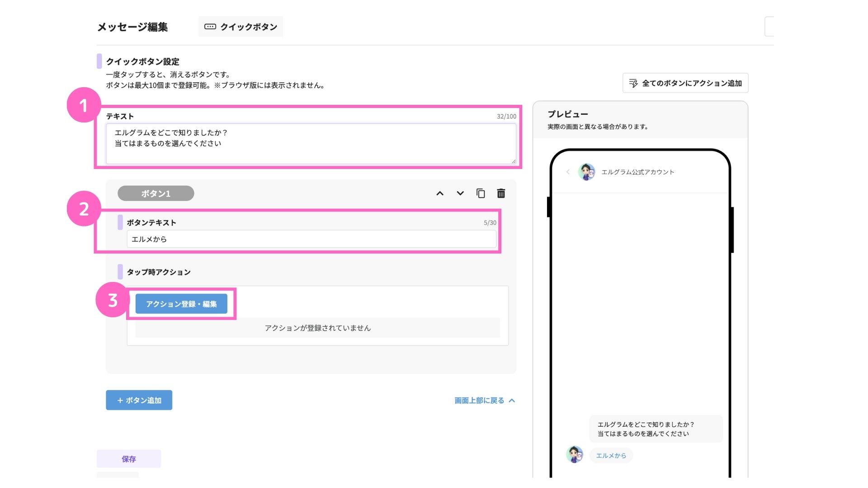Click the メッセージ編集 heading

pyautogui.click(x=132, y=27)
